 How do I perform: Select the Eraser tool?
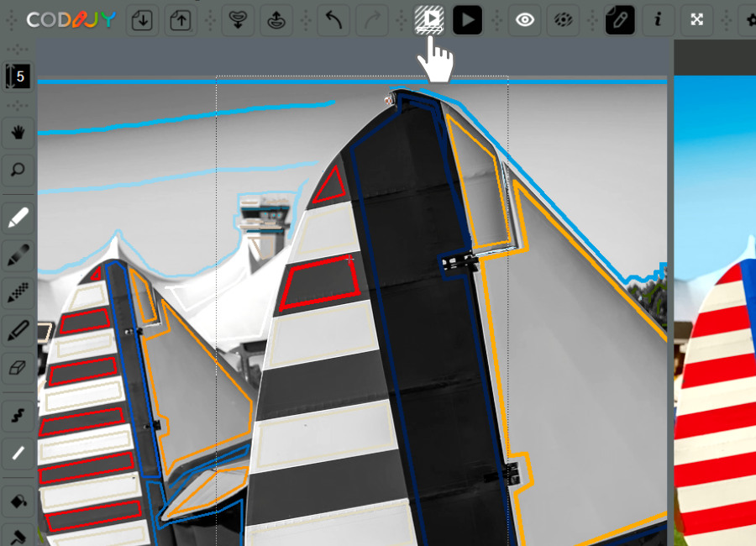(x=18, y=368)
